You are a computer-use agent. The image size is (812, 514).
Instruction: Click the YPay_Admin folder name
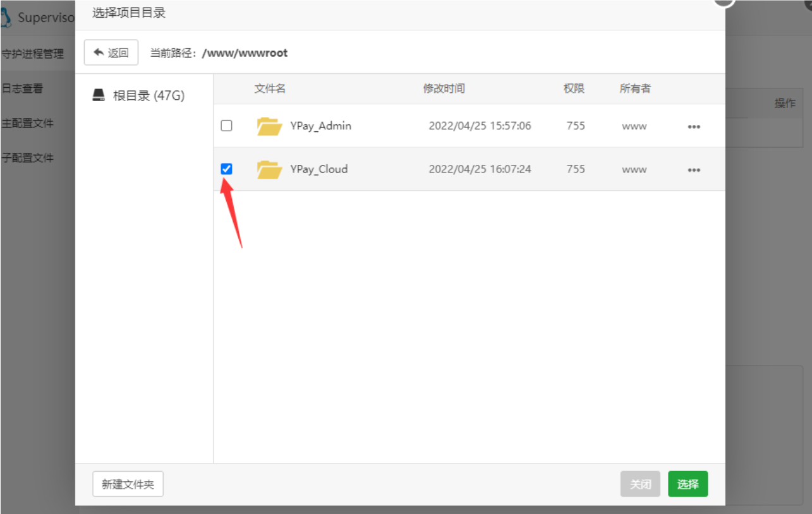[x=320, y=126]
